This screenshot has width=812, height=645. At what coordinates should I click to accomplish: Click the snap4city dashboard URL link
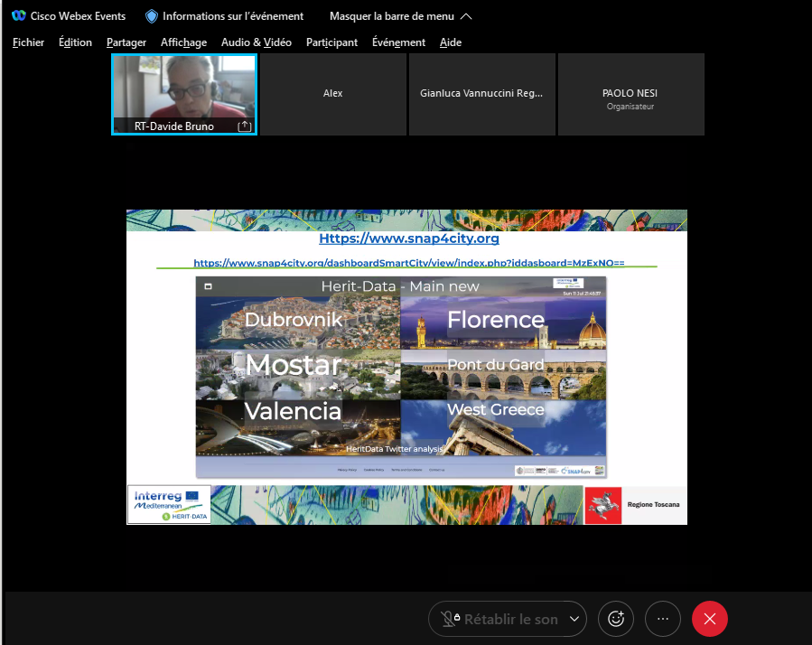coord(408,263)
